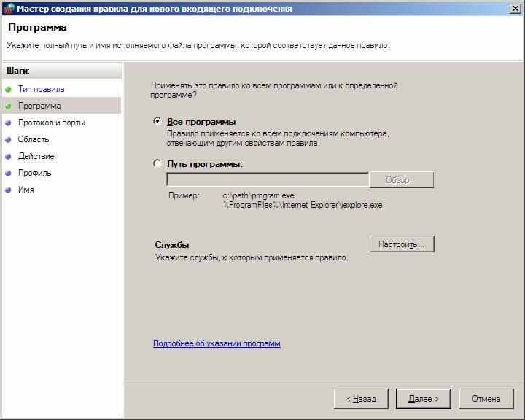Image resolution: width=525 pixels, height=420 pixels.
Task: Click the purple bullet beside 'Область'
Action: pos(8,140)
